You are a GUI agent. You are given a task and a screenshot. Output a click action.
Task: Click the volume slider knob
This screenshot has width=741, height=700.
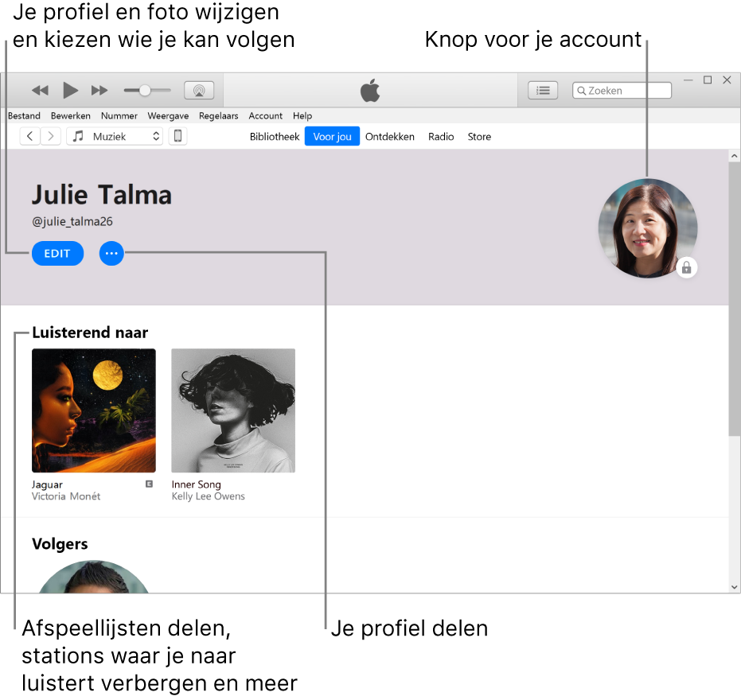click(x=145, y=90)
